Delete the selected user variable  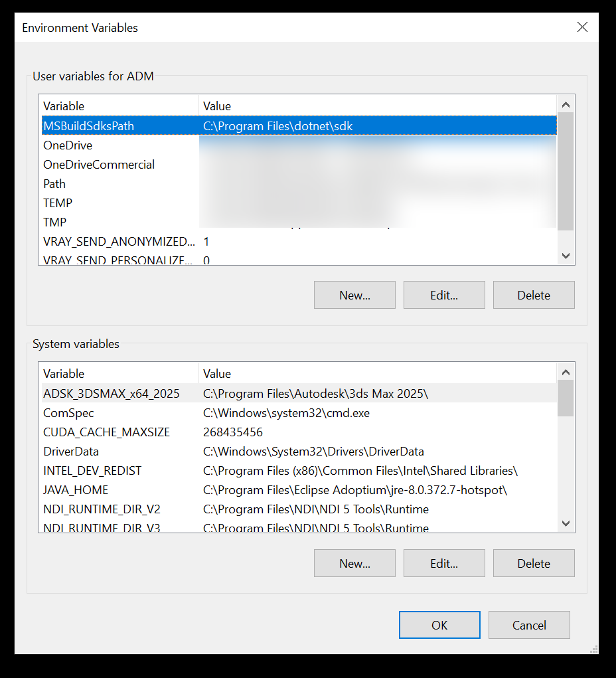(x=533, y=295)
